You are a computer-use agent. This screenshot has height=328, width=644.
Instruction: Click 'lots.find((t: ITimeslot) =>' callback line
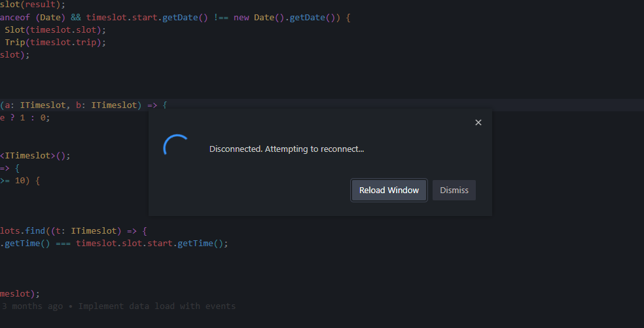coord(73,231)
